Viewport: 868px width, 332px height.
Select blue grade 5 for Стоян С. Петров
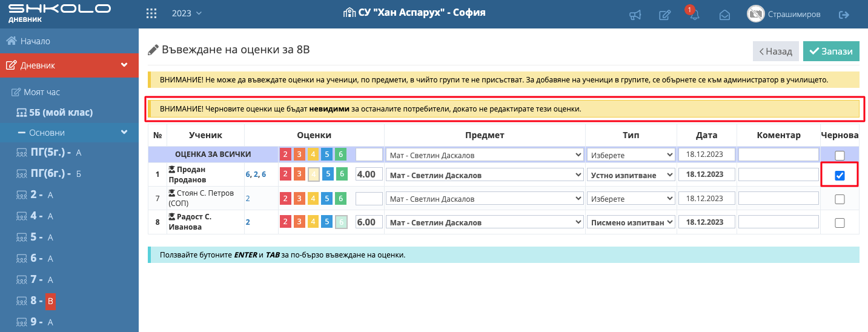[327, 198]
